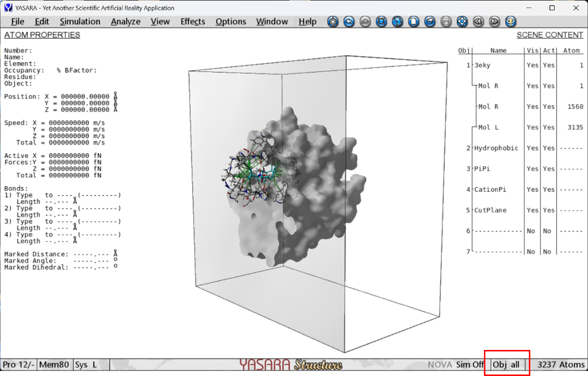Select PiPi object in scene list
The height and width of the screenshot is (376, 588).
(482, 169)
